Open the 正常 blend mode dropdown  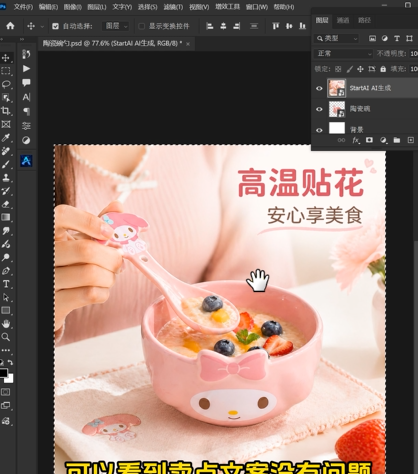(343, 53)
